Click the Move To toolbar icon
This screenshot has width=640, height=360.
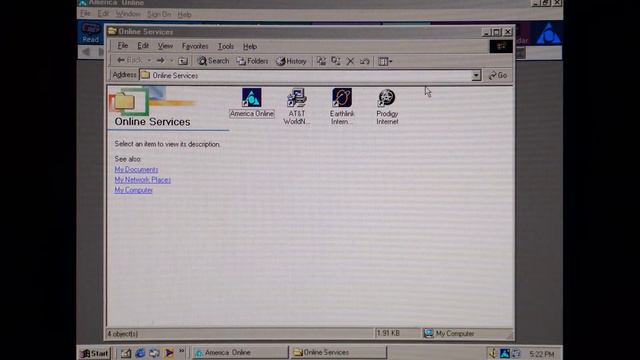[x=322, y=61]
